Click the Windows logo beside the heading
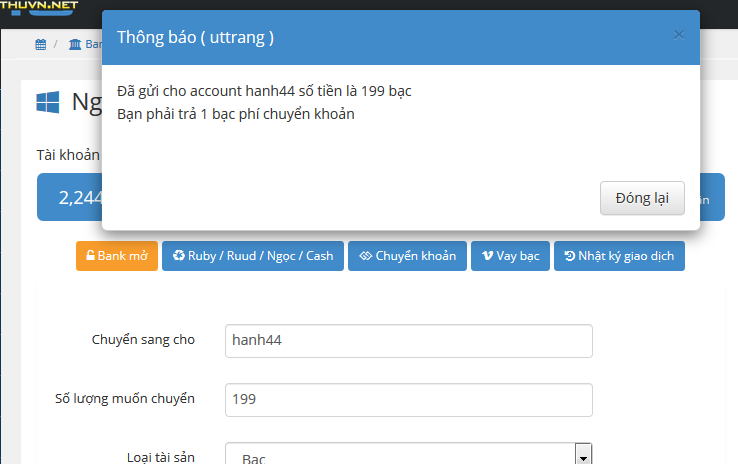The width and height of the screenshot is (738, 464). (48, 102)
